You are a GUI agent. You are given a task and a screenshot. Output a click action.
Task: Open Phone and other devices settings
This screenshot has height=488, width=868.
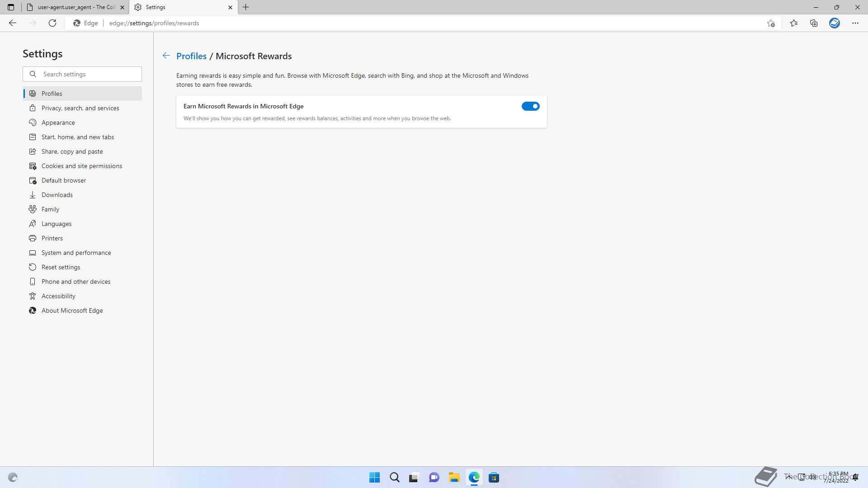(82, 282)
